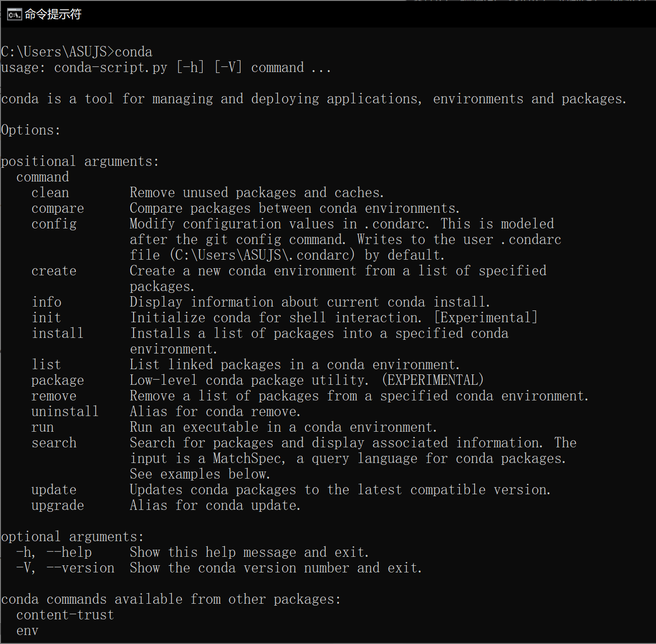Viewport: 656px width, 644px height.
Task: Click the "compare" command name
Action: click(x=58, y=209)
